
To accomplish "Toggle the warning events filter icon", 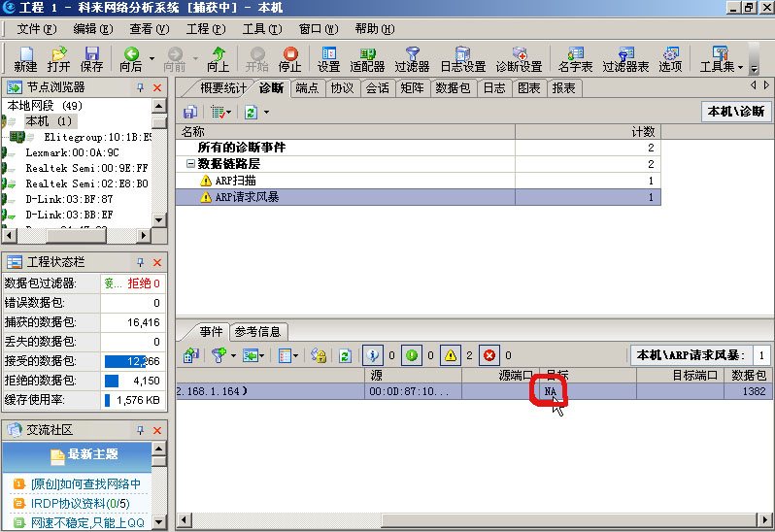I will click(x=450, y=355).
